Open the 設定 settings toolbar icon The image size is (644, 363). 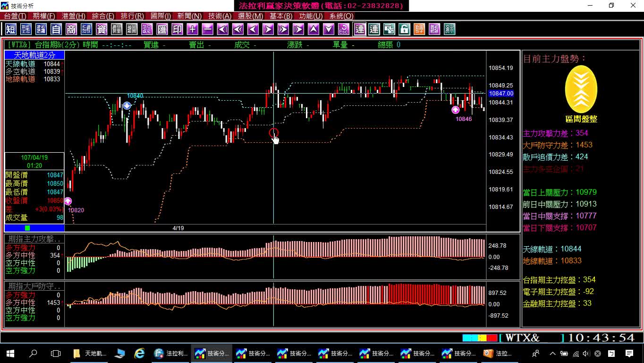pos(147,29)
